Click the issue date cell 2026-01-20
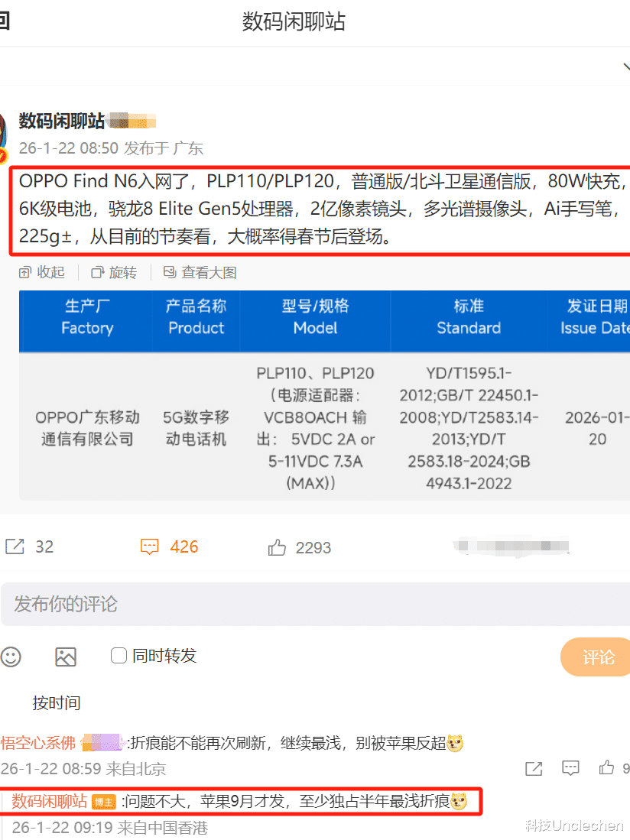 [597, 428]
